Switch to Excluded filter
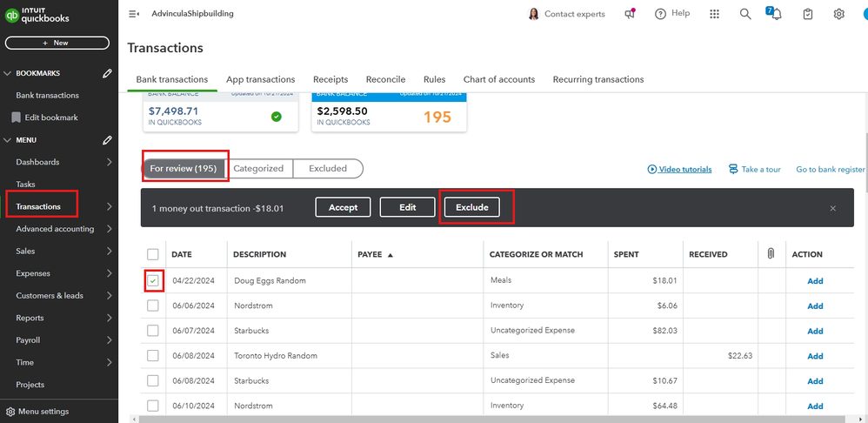This screenshot has width=868, height=423. [328, 168]
